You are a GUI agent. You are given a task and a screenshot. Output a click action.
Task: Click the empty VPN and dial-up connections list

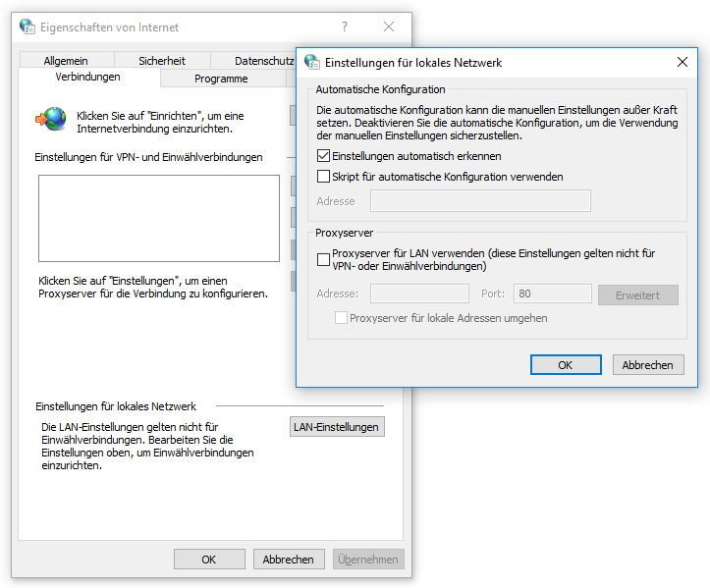(159, 218)
